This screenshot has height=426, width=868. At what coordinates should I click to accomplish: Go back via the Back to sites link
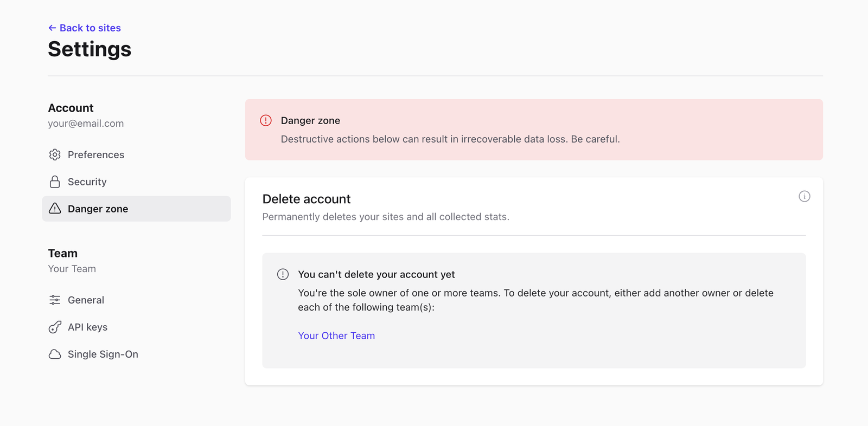tap(85, 28)
